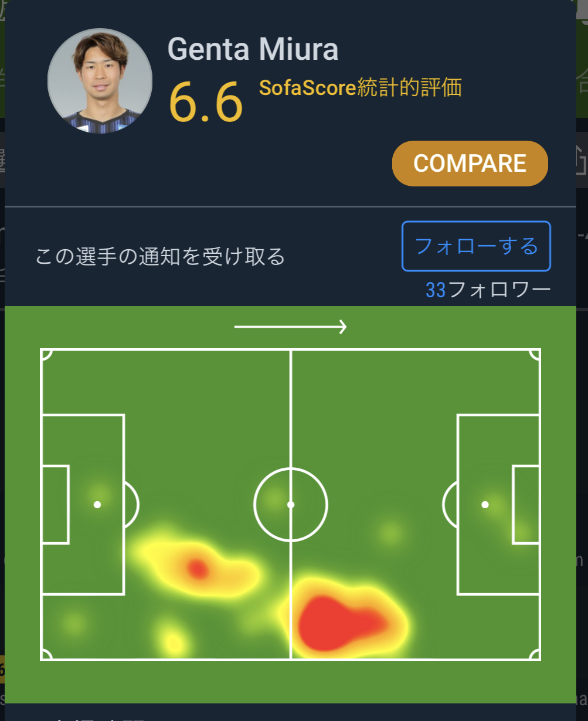Viewport: 588px width, 721px height.
Task: Click the top-right corner arc
Action: 535,355
